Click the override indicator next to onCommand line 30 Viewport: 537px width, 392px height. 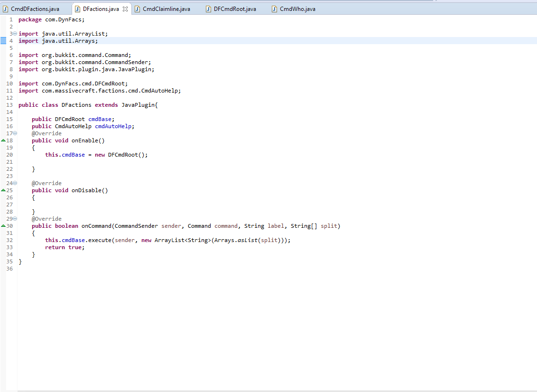tap(3, 226)
